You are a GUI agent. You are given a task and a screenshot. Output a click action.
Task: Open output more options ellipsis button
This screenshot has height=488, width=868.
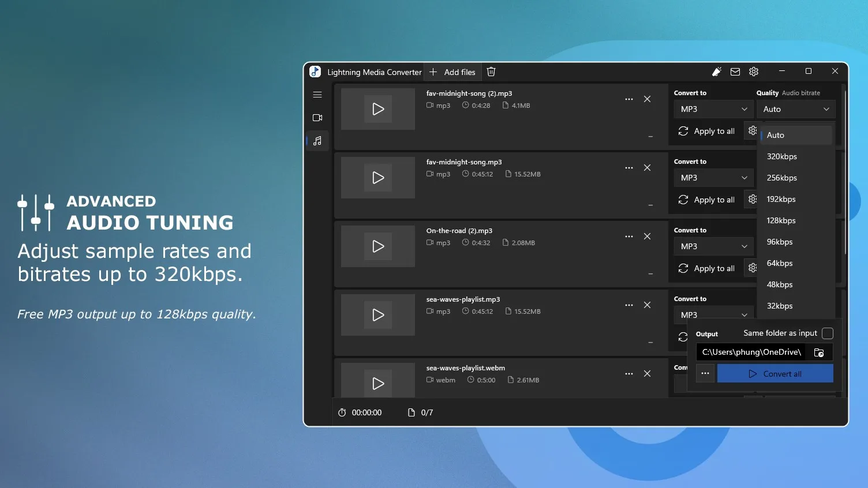click(705, 373)
